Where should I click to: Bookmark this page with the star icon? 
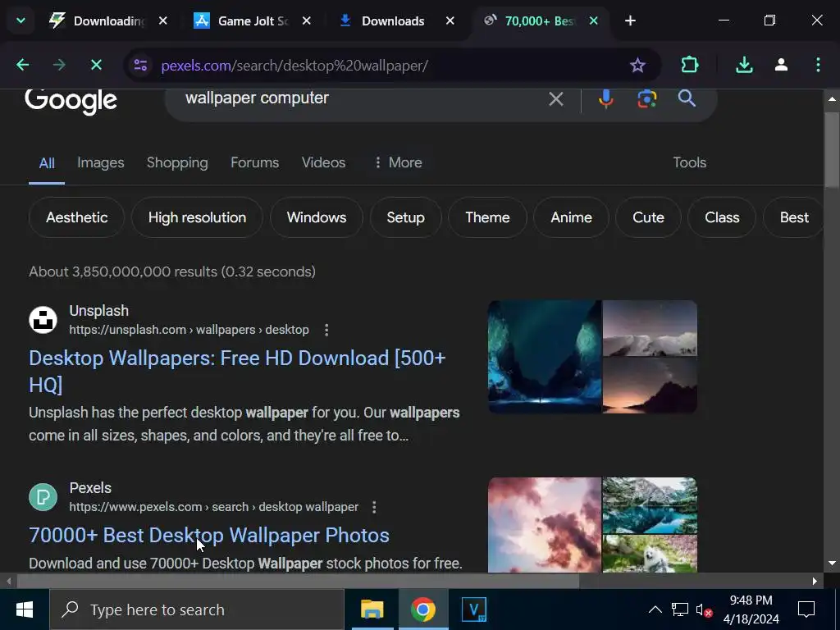637,66
